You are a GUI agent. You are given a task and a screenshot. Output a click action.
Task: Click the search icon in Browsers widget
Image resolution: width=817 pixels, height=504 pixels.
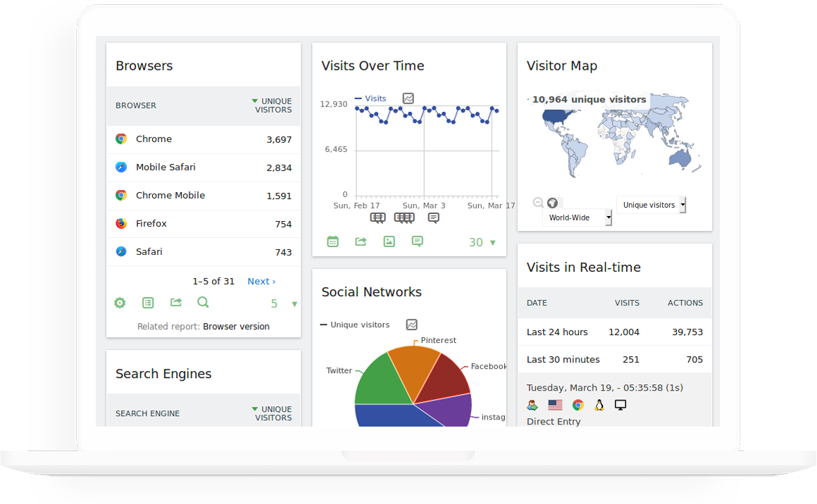point(203,303)
